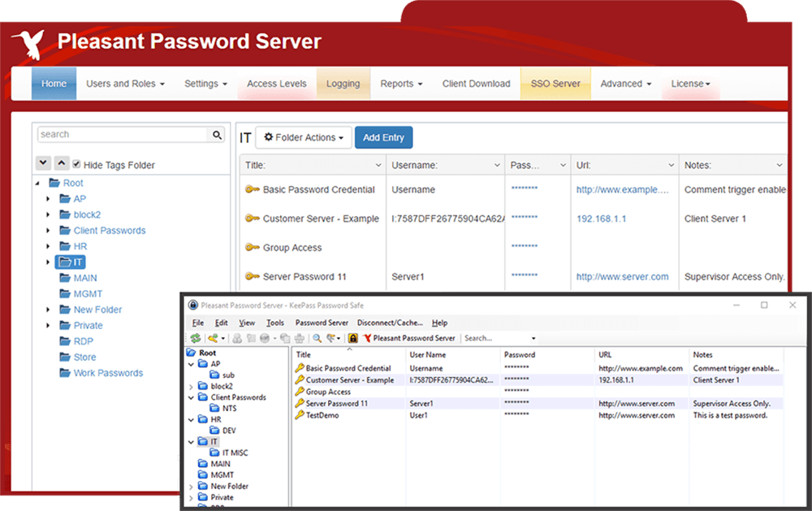
Task: Open the Url column dropdown arrow in the web table
Action: coord(672,166)
